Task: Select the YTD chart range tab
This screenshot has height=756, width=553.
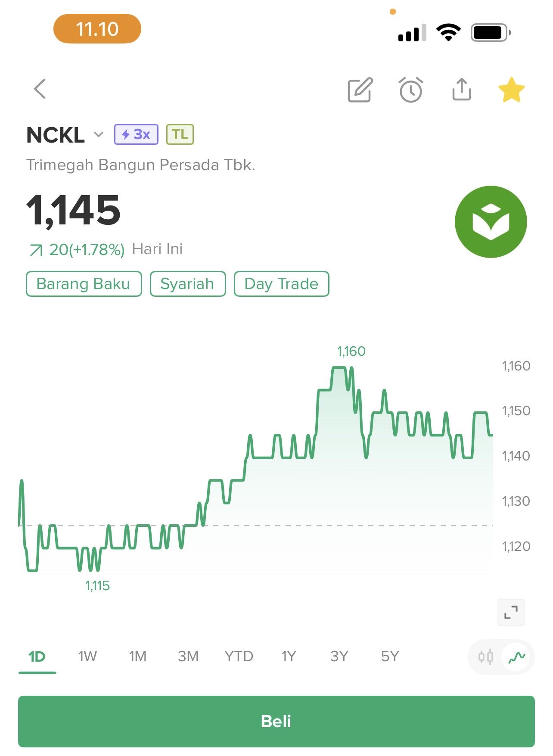Action: 239,656
